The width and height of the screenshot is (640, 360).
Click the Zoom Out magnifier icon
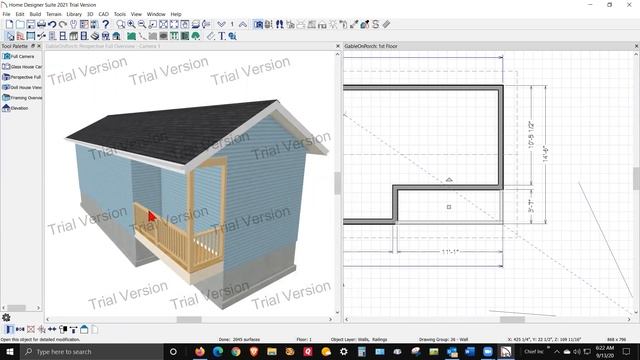tap(142, 24)
